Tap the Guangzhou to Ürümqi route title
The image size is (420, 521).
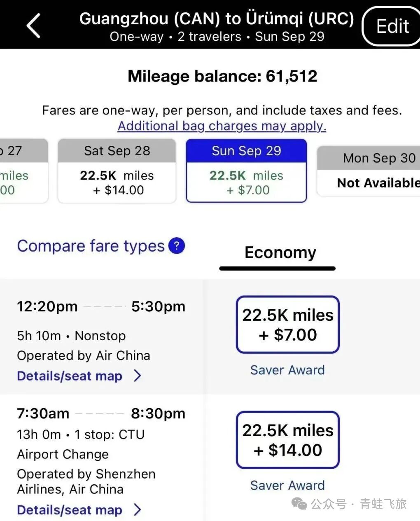point(217,19)
